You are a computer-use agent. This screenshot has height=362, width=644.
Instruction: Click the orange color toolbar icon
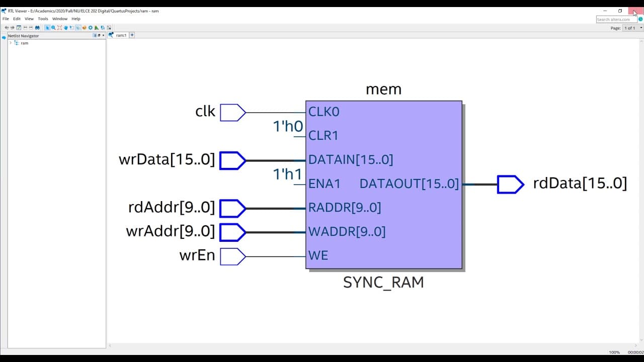point(84,28)
